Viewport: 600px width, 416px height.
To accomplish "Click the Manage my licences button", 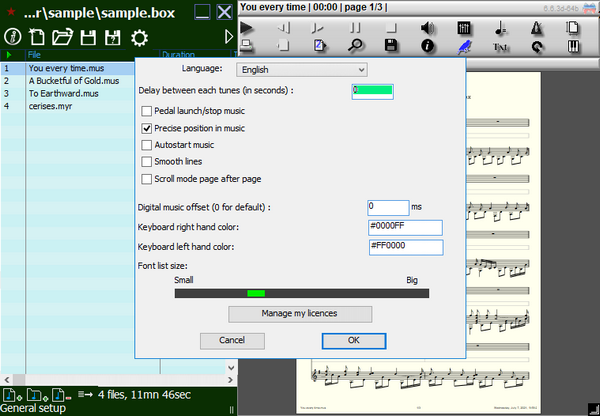I will click(300, 314).
